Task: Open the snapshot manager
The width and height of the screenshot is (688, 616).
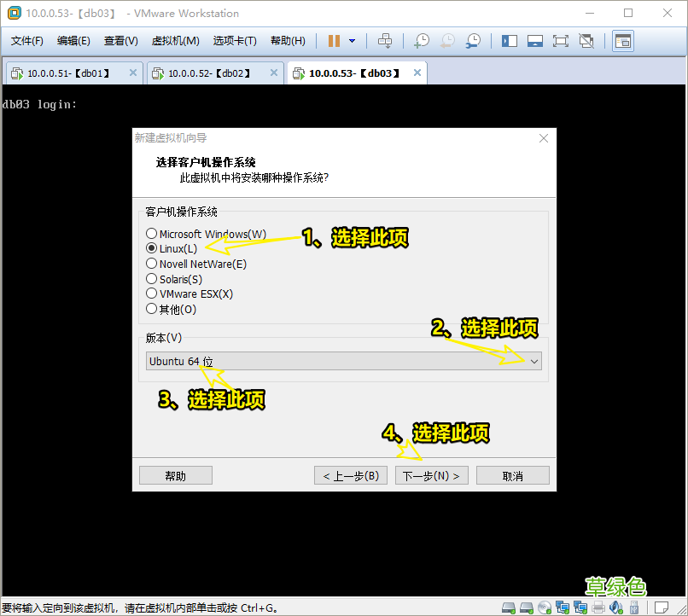Action: (474, 41)
